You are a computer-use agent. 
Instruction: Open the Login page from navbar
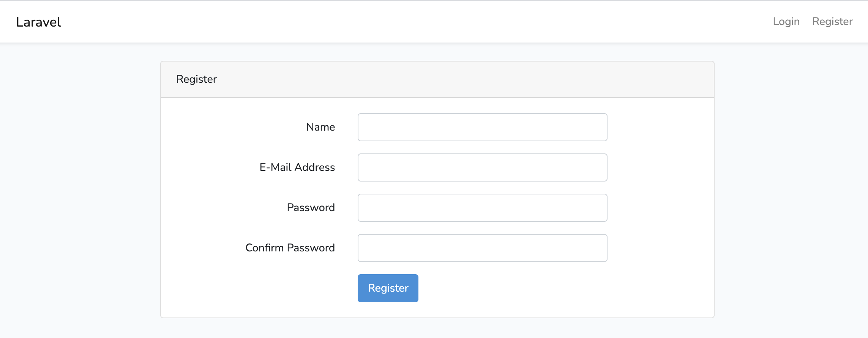point(786,22)
